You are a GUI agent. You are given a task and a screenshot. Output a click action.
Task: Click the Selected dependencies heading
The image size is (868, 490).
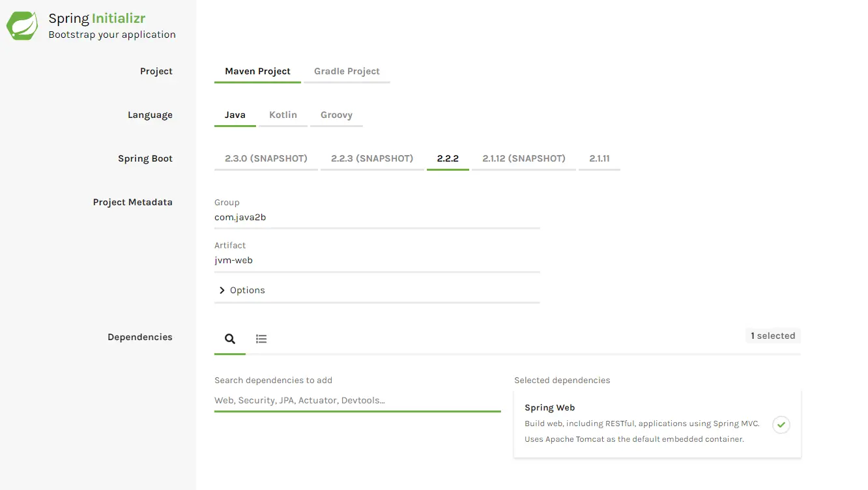(562, 381)
